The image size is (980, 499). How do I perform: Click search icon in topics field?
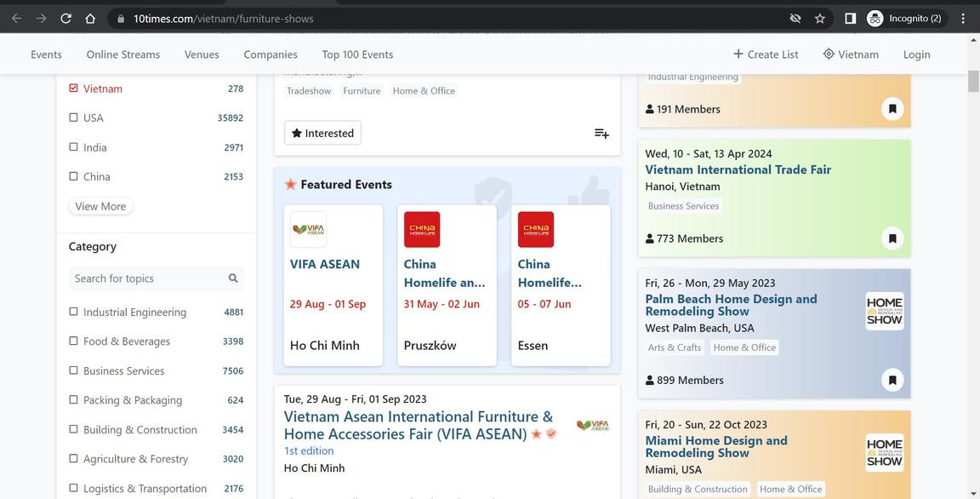pyautogui.click(x=233, y=278)
